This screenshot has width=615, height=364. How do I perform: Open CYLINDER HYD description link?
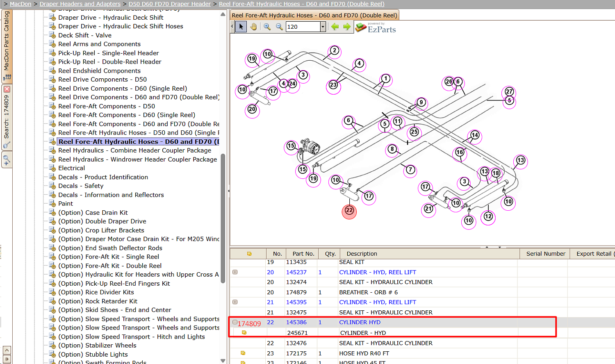coord(360,322)
